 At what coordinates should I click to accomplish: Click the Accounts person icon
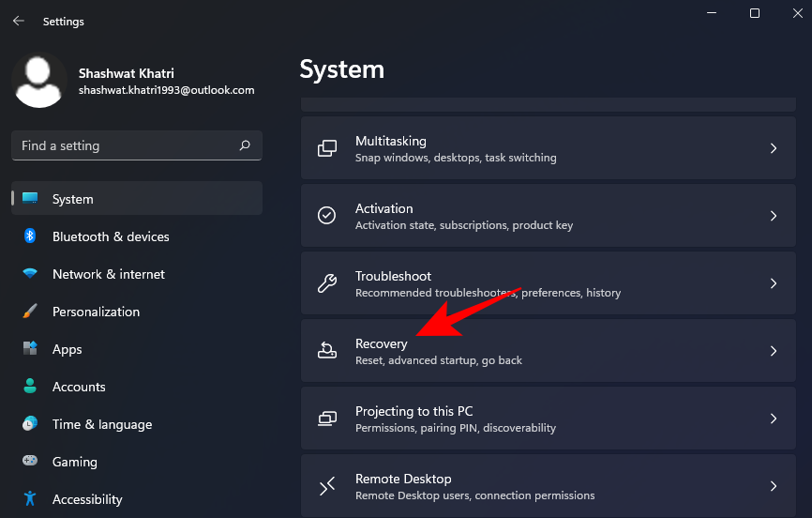click(x=30, y=387)
